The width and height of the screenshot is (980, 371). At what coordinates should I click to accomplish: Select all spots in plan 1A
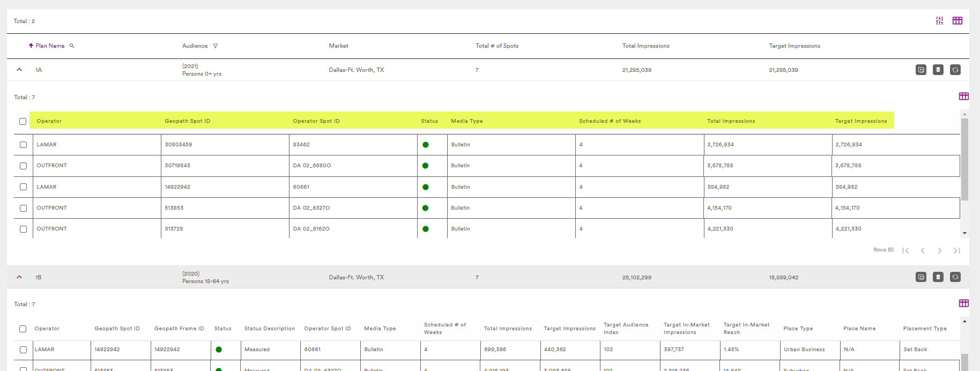point(23,121)
